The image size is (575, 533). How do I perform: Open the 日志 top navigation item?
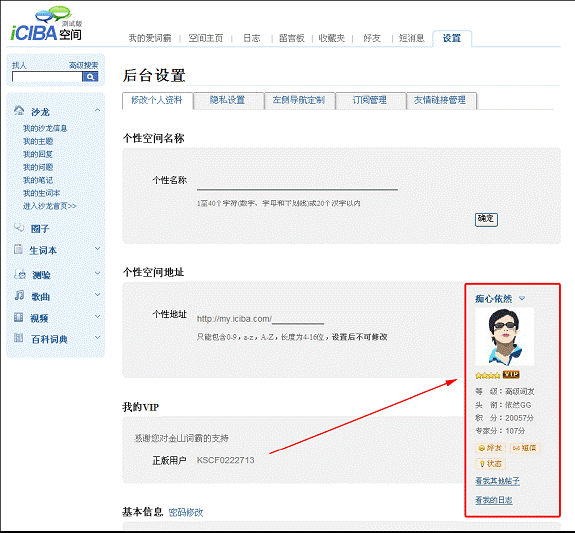click(x=252, y=38)
